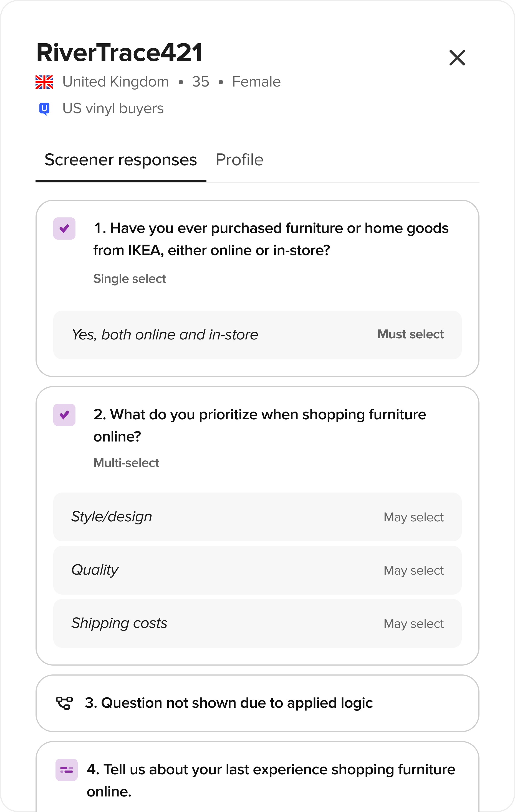This screenshot has width=515, height=812.
Task: Click the furniture prioritize question title
Action: click(259, 425)
